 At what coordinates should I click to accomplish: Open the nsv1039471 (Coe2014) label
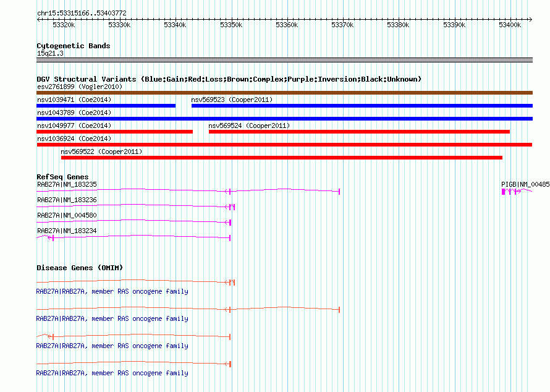(74, 100)
